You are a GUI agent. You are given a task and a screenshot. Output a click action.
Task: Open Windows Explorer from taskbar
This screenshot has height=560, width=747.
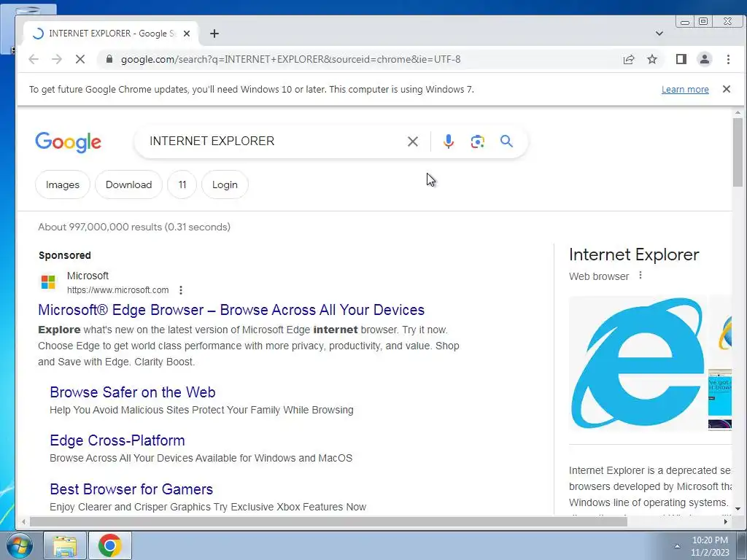tap(65, 545)
